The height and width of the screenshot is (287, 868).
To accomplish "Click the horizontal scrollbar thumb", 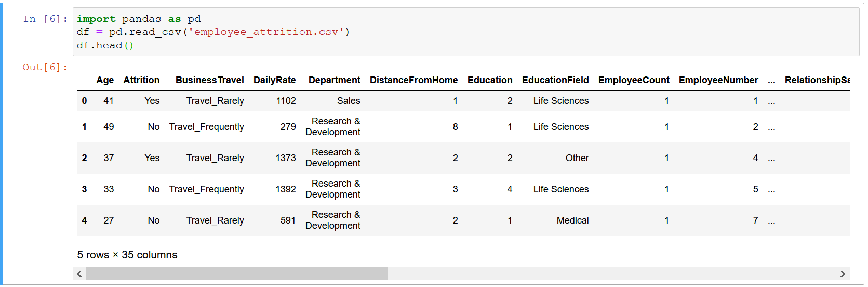I will [237, 273].
